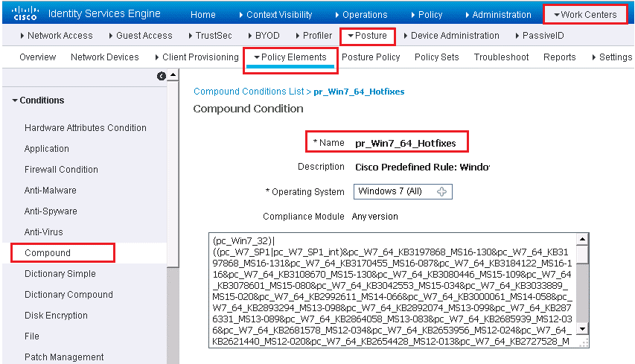Click the Cisco logo

coord(25,13)
